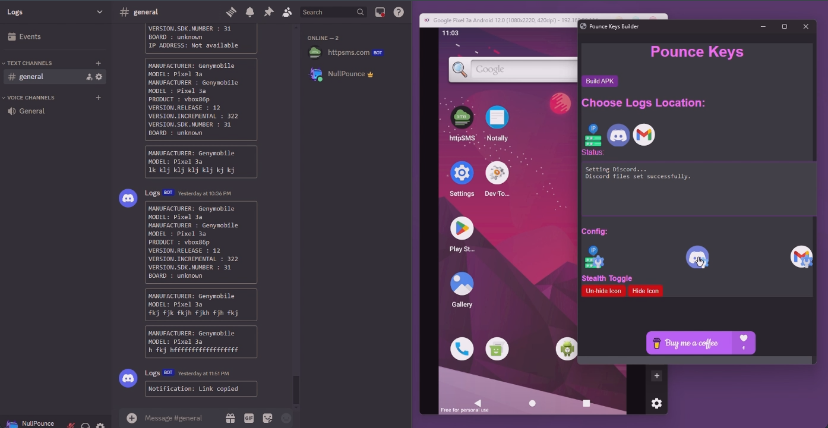Collapse the TEXT CHANNELS category
The image size is (828, 428).
29,63
